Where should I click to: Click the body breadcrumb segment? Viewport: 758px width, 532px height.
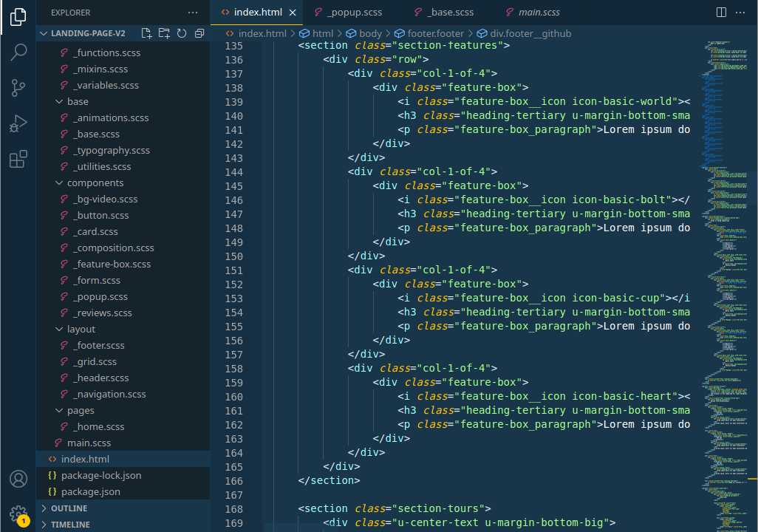point(364,33)
